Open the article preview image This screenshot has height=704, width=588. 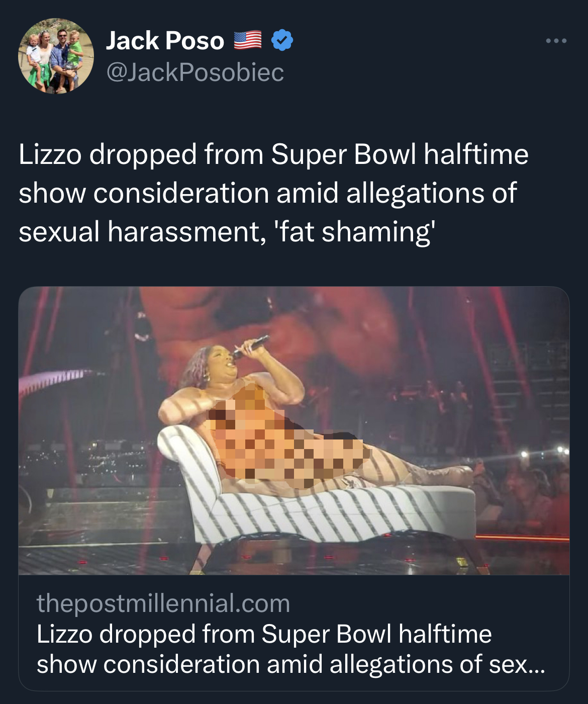pos(294,430)
